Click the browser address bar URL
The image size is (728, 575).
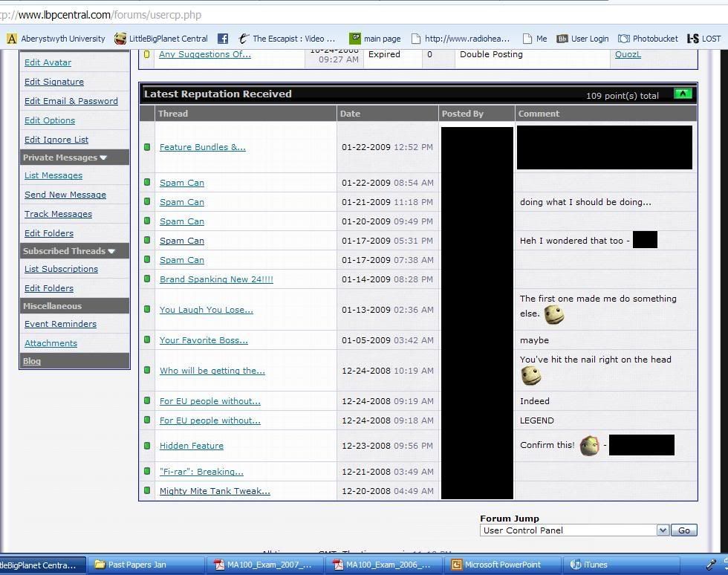[104, 15]
